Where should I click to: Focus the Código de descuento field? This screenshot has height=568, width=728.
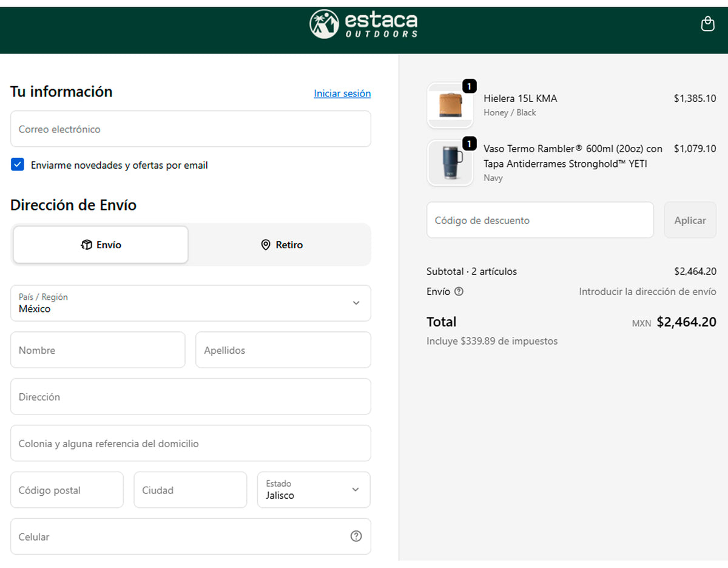tap(540, 220)
